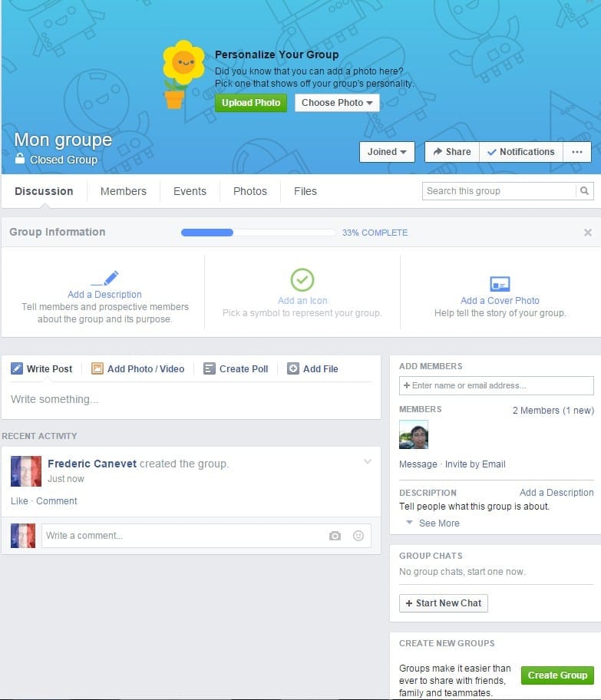The width and height of the screenshot is (601, 700).
Task: Switch to the Members tab
Action: 124,191
